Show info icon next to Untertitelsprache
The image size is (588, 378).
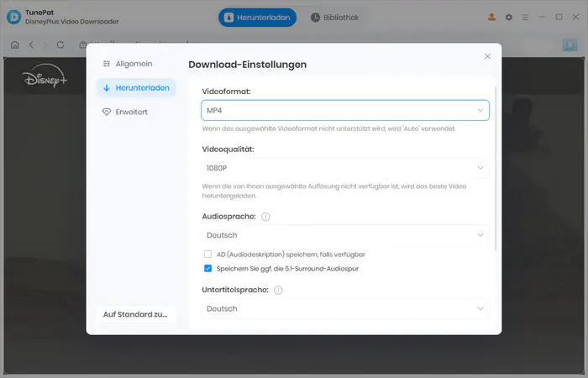(x=278, y=291)
